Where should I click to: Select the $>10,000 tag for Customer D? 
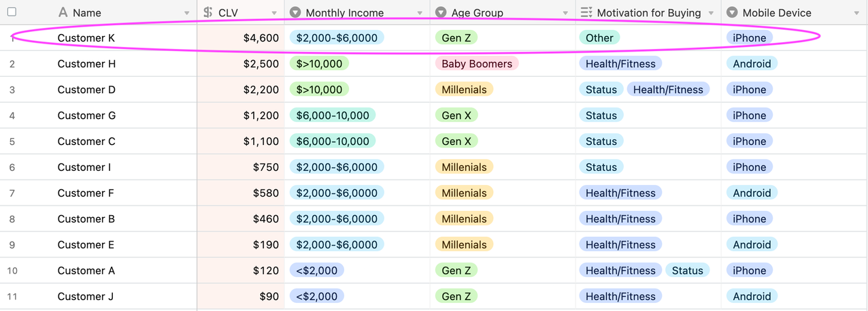(319, 90)
